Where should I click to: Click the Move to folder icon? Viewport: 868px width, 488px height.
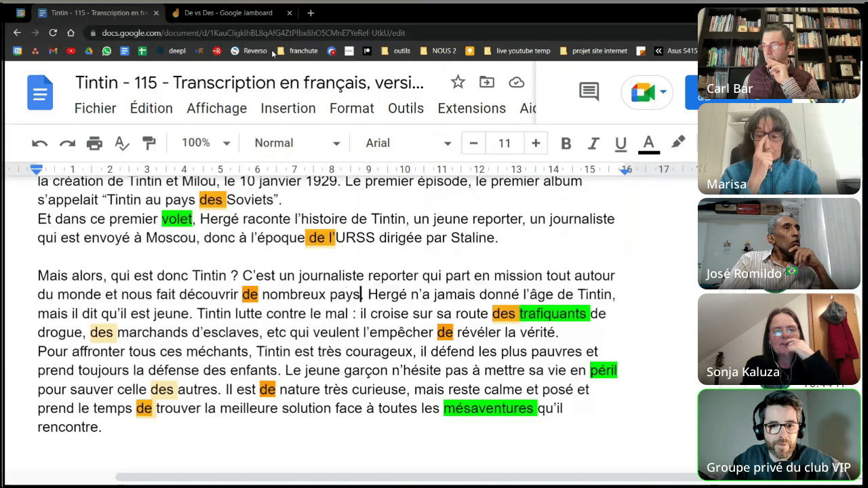487,83
